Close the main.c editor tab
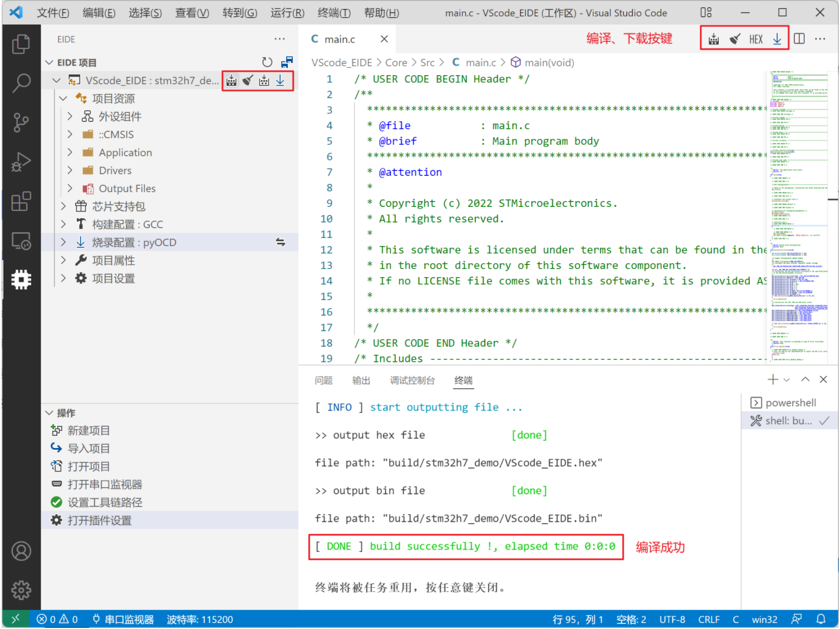 point(384,39)
